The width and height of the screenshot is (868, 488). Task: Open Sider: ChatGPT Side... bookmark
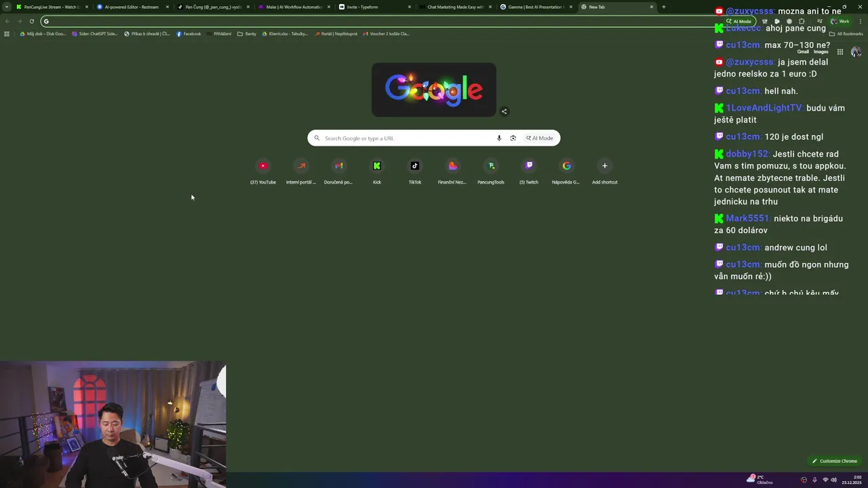[x=95, y=33]
